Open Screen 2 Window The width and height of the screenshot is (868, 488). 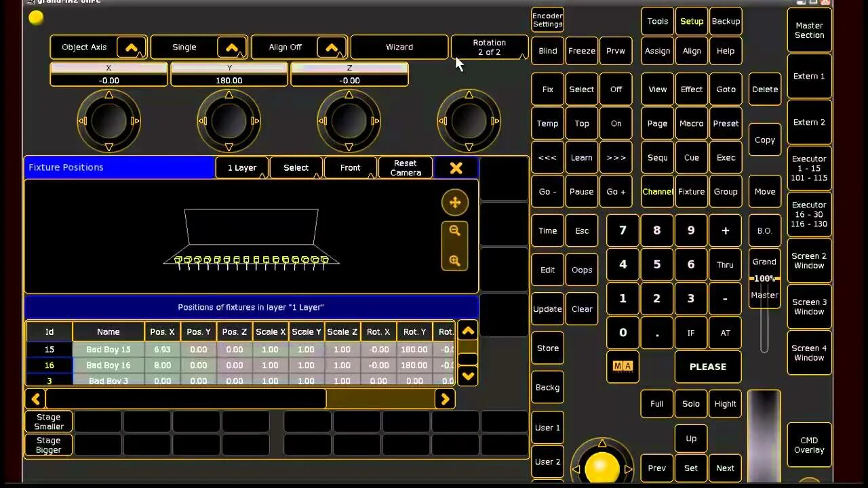coord(809,261)
